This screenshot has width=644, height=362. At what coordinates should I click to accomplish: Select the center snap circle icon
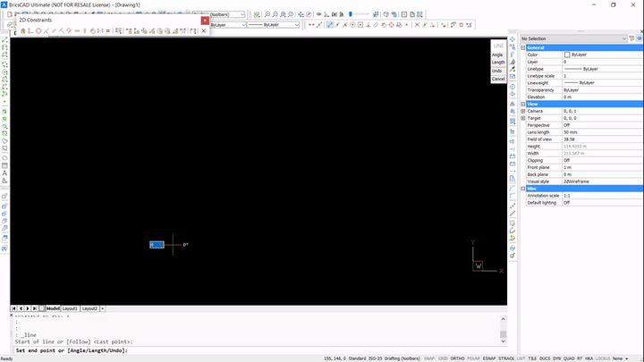pos(352,25)
